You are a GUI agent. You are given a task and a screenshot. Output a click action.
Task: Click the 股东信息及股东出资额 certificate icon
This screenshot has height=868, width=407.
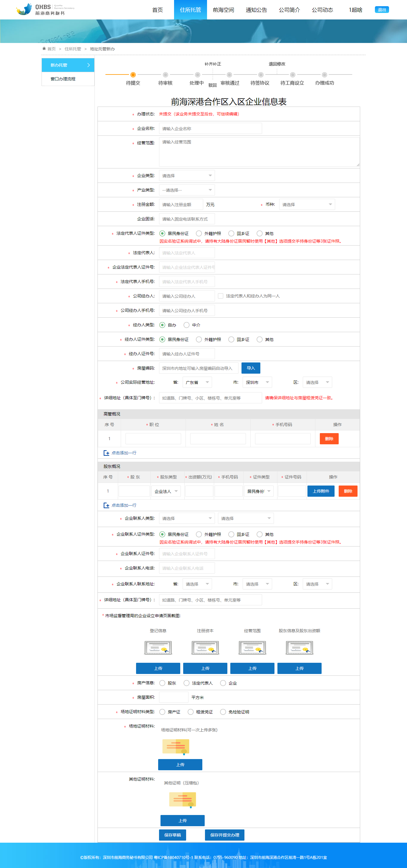(x=299, y=647)
